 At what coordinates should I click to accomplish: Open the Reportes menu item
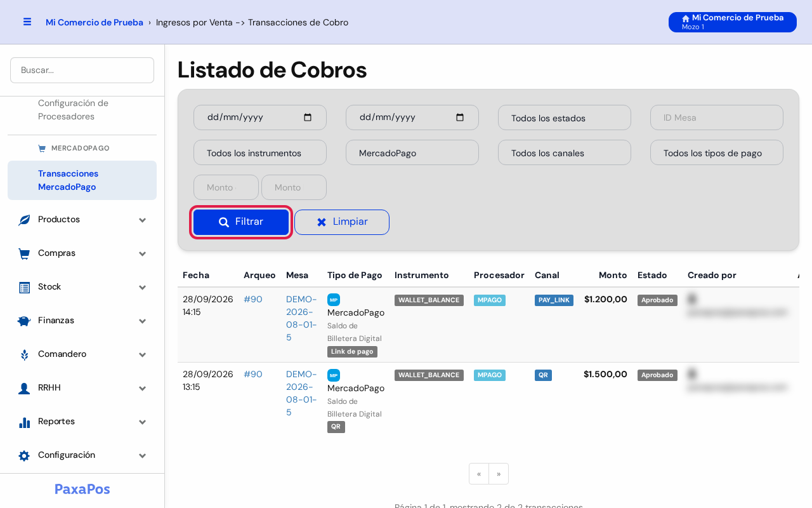82,422
